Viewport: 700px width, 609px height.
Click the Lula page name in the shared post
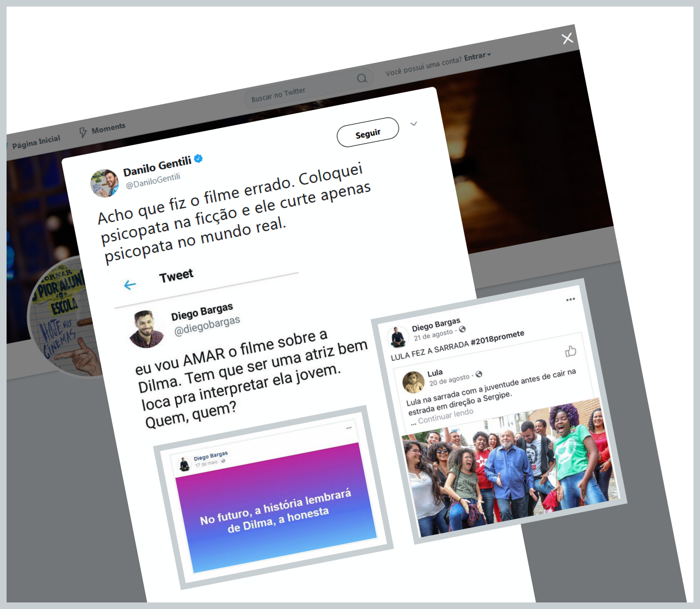click(x=435, y=373)
